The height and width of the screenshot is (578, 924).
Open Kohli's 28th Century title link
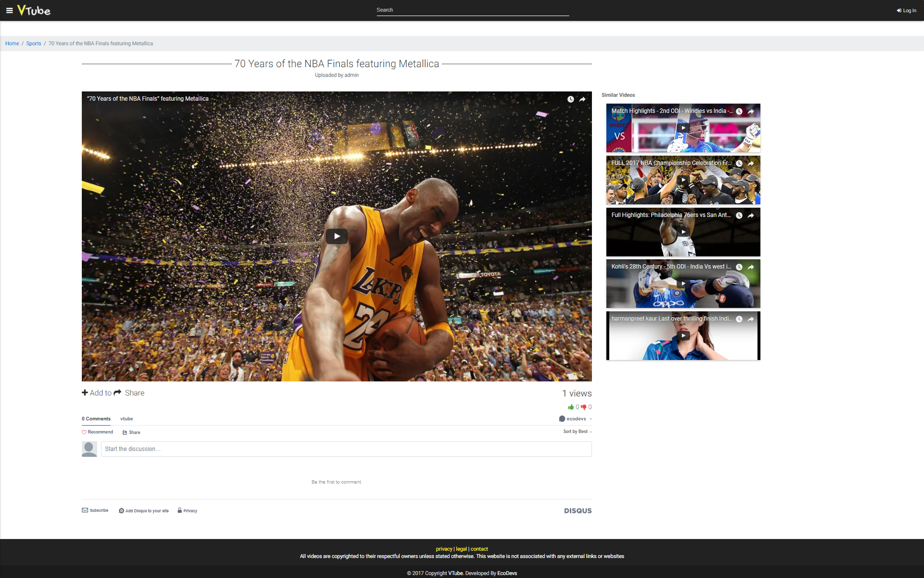[671, 266]
